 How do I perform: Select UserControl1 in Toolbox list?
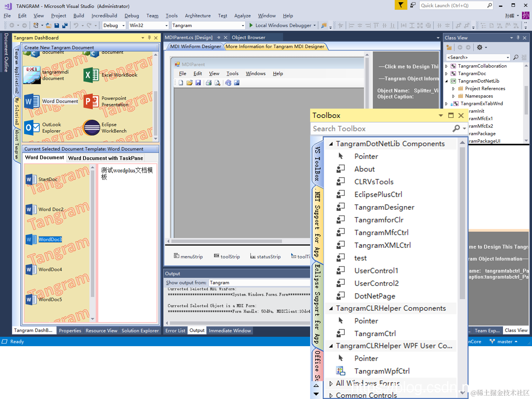tap(368, 271)
